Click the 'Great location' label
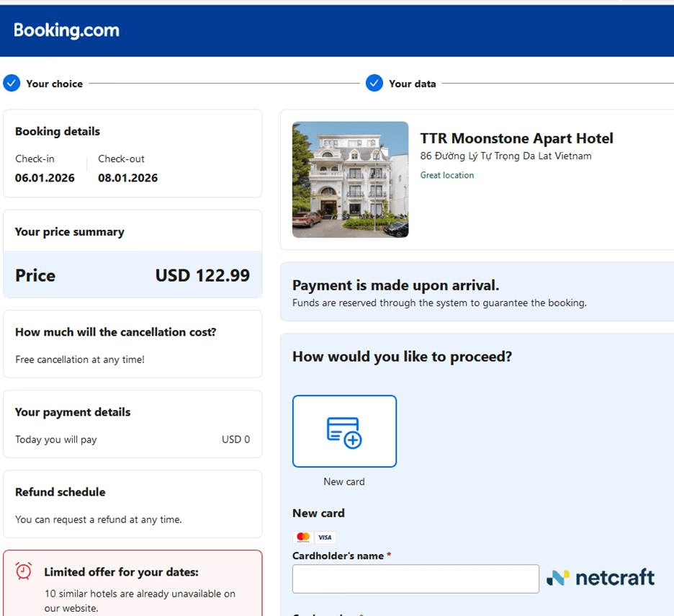This screenshot has height=616, width=674. 447,175
